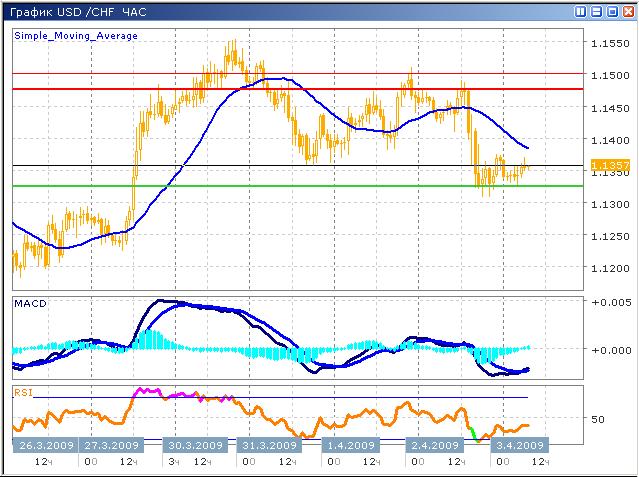Close the USD/CHF chart window
This screenshot has width=639, height=477.
(628, 11)
